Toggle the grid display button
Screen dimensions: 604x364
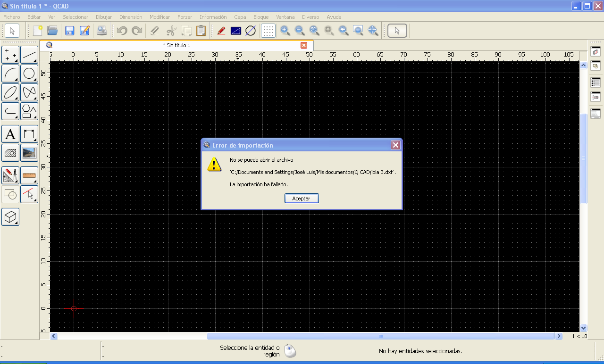coord(268,31)
